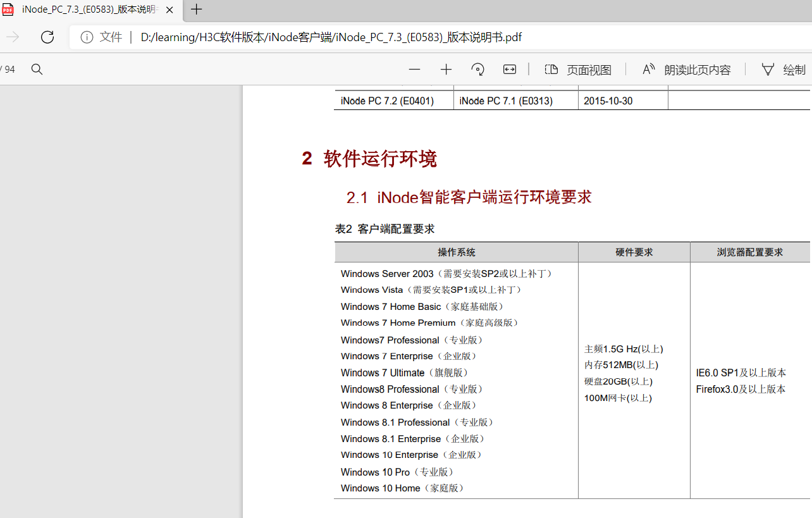
Task: Click the 100M网卡(以上) requirement
Action: click(x=618, y=398)
